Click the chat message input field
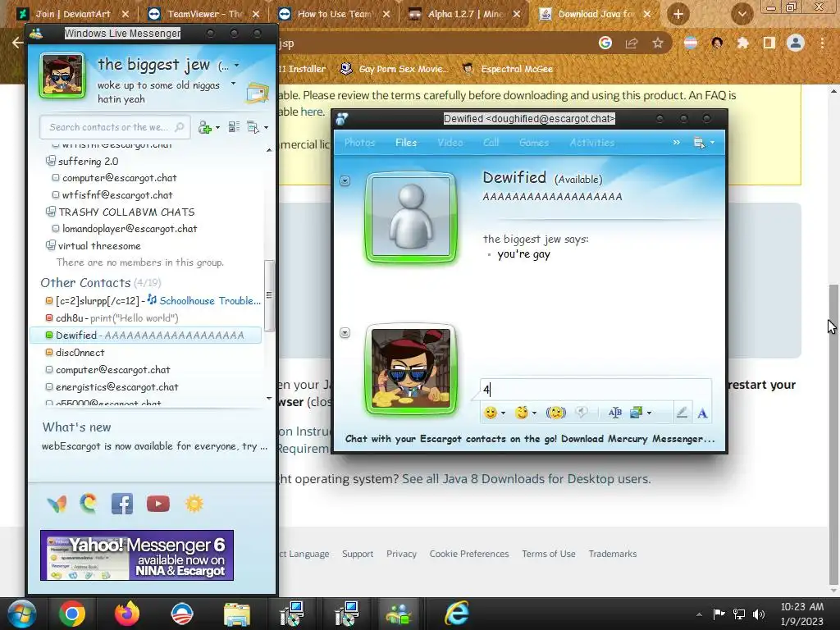The height and width of the screenshot is (630, 840). tap(596, 389)
